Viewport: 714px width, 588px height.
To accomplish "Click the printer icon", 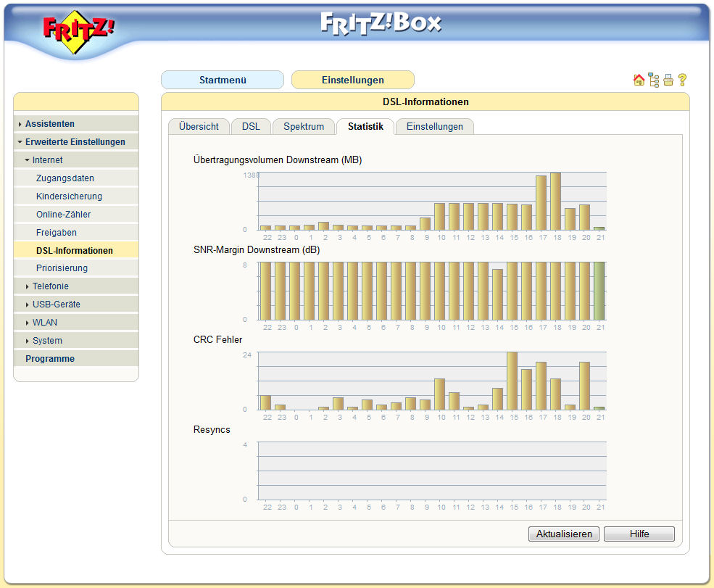I will [x=668, y=80].
